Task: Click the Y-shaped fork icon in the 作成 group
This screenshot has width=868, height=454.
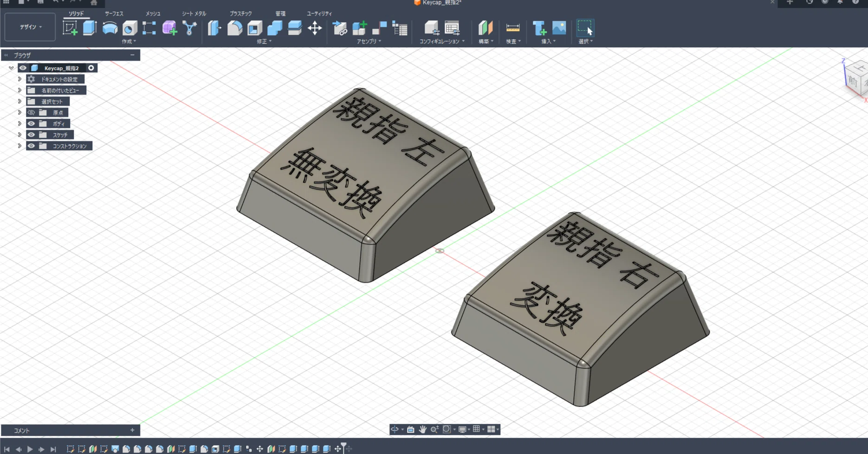Action: pos(189,28)
